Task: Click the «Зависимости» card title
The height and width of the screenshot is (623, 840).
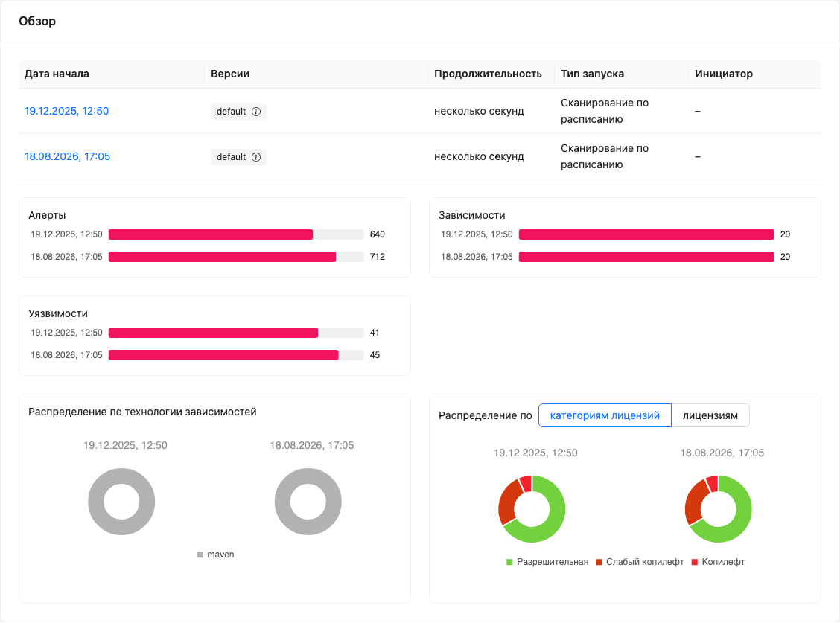Action: coord(472,215)
